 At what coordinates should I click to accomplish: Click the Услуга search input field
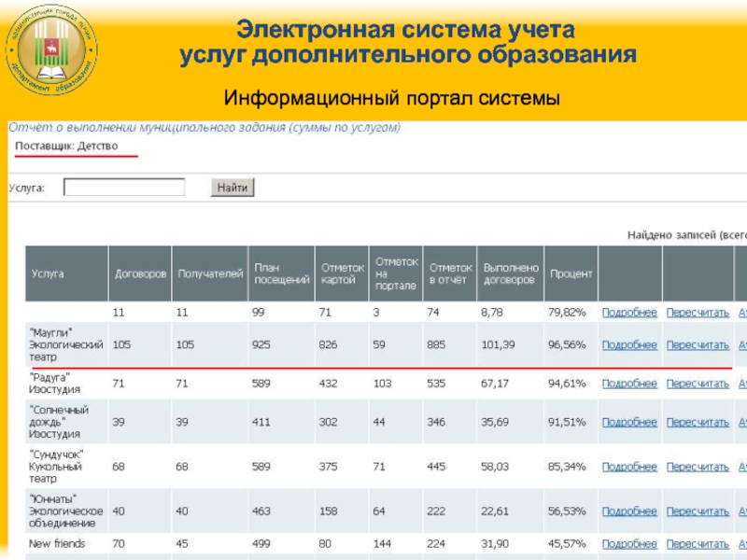[123, 188]
